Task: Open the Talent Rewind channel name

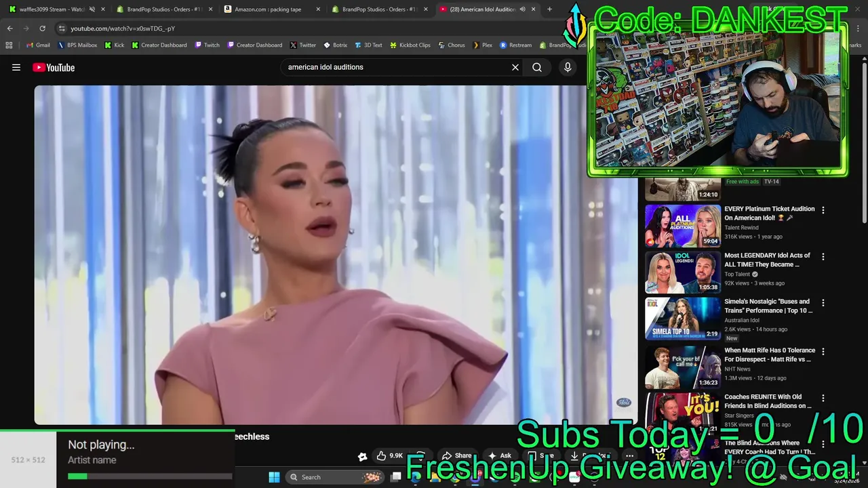Action: point(742,228)
